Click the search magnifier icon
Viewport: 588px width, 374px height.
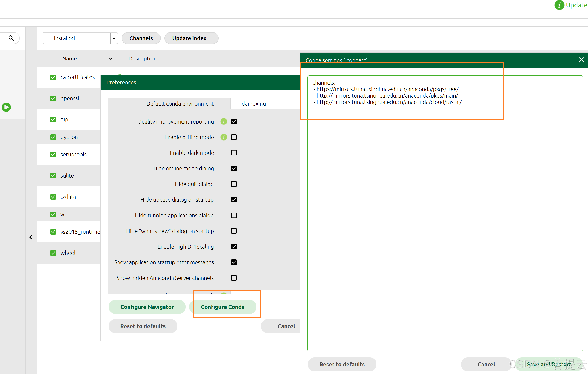coord(11,38)
